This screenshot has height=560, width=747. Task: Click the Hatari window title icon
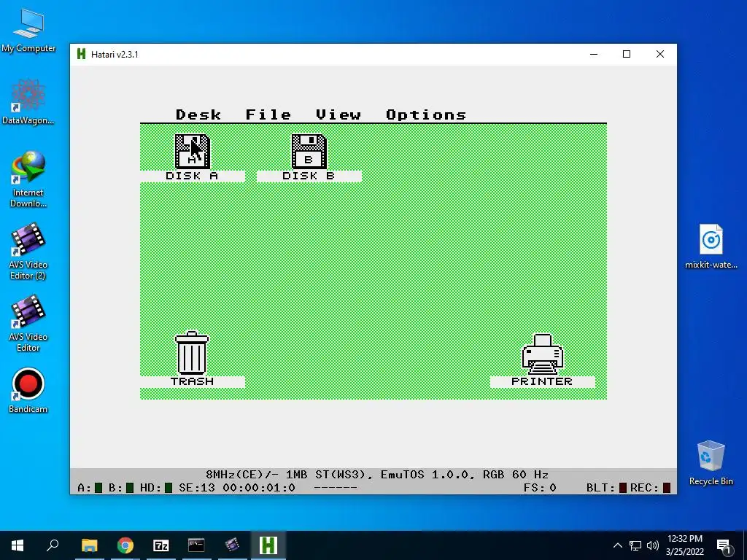pos(82,54)
